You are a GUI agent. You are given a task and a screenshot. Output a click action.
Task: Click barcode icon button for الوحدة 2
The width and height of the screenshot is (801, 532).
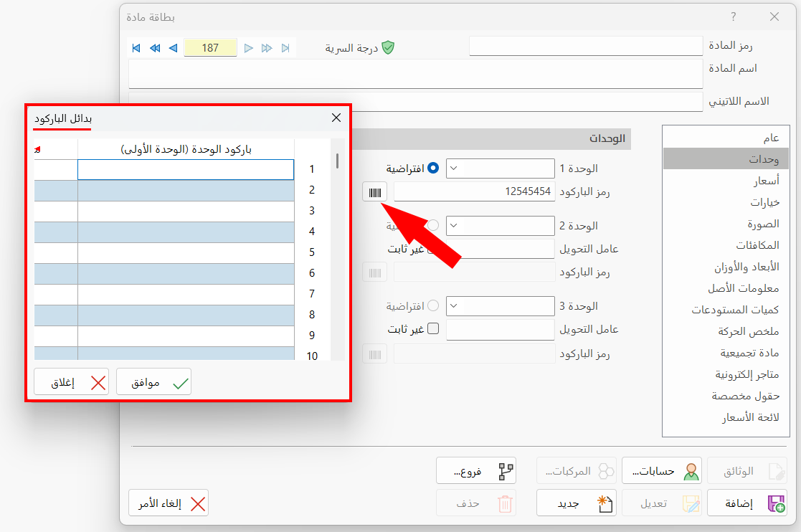pyautogui.click(x=375, y=272)
